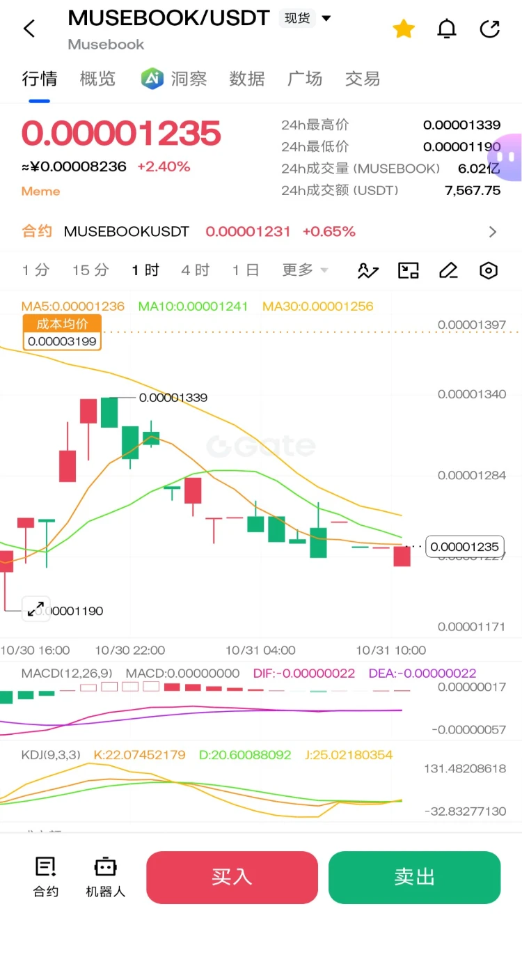
Task: Select the 4时 timeframe
Action: (x=196, y=270)
